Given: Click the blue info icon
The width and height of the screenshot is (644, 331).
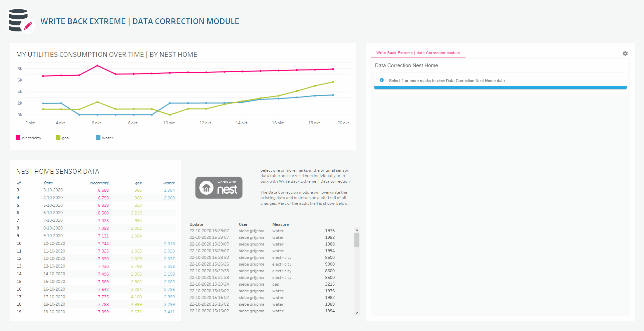Looking at the screenshot, I should pyautogui.click(x=382, y=80).
